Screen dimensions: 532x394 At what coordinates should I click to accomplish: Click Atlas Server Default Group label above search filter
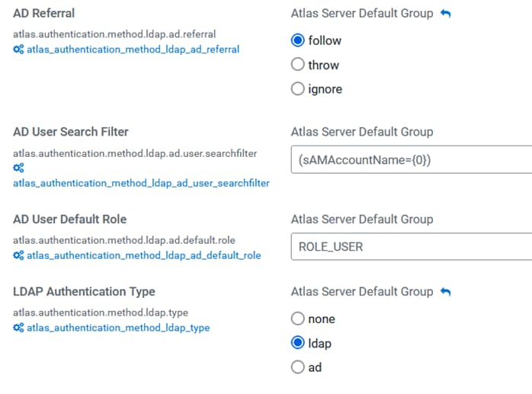click(x=362, y=132)
